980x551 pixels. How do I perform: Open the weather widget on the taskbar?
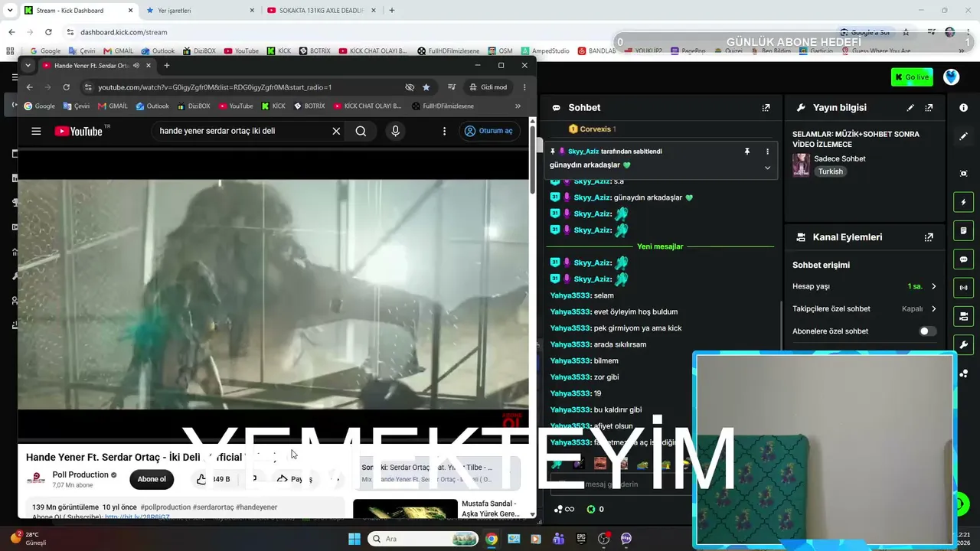coord(28,539)
